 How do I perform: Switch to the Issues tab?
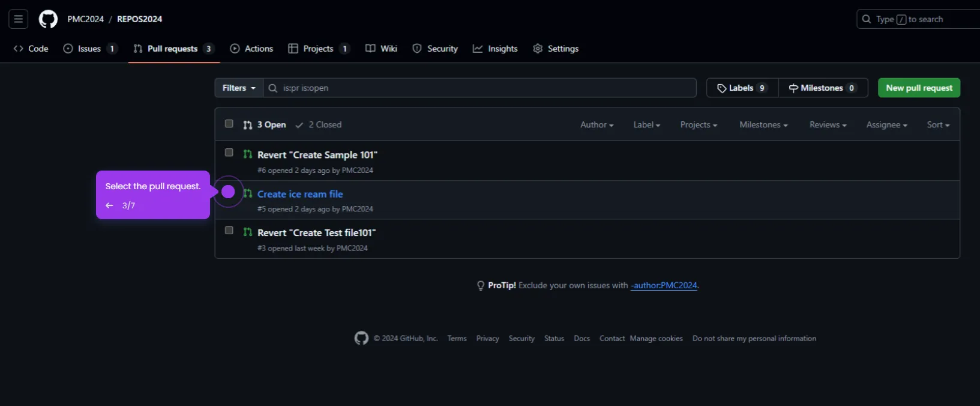pos(90,49)
